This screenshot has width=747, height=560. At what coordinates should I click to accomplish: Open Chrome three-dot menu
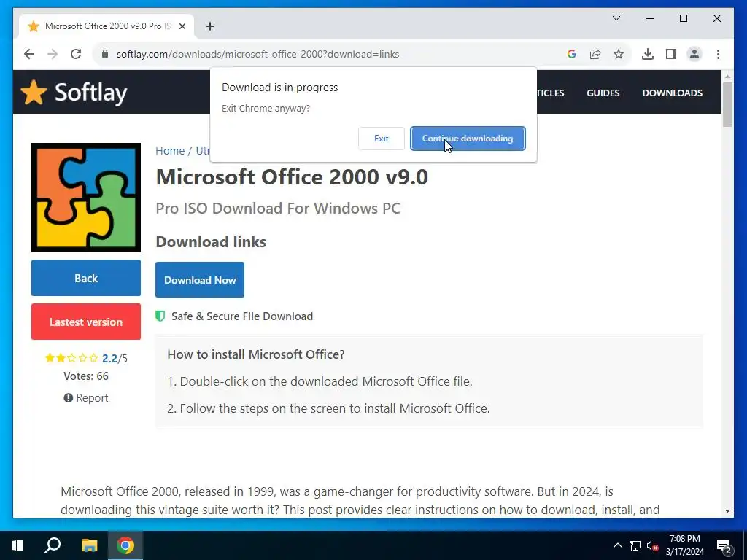[x=718, y=54]
